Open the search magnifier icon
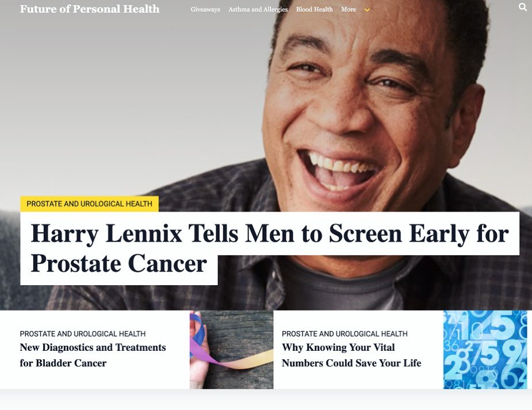532x410 pixels. 522,7
